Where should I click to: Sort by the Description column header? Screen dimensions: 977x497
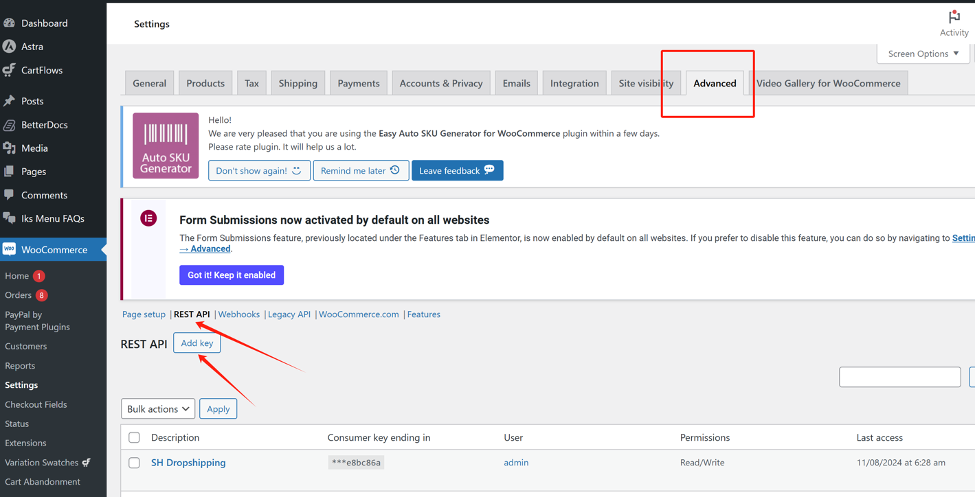[x=175, y=438]
